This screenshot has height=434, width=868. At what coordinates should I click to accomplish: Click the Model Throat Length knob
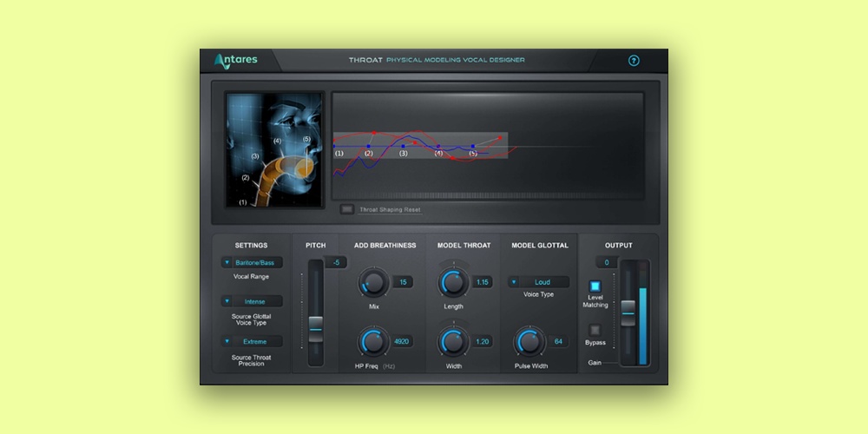click(452, 282)
